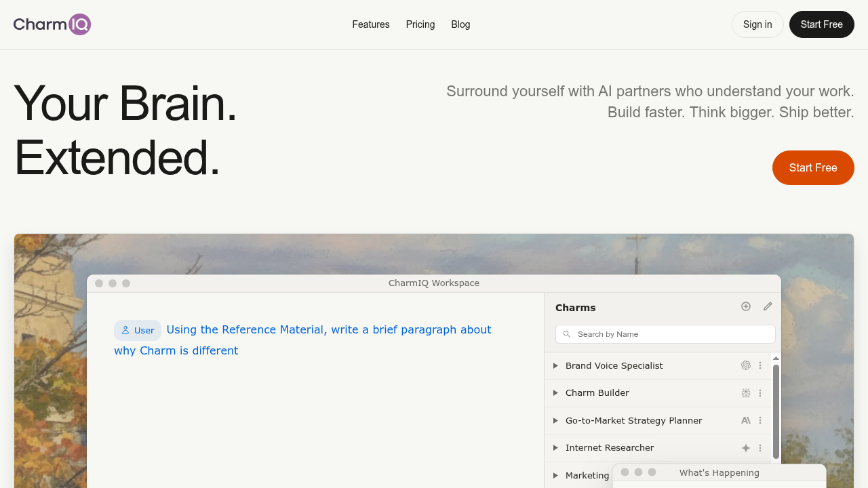Click the red dot of CharmIQ Workspace window
This screenshot has width=868, height=488.
click(99, 283)
